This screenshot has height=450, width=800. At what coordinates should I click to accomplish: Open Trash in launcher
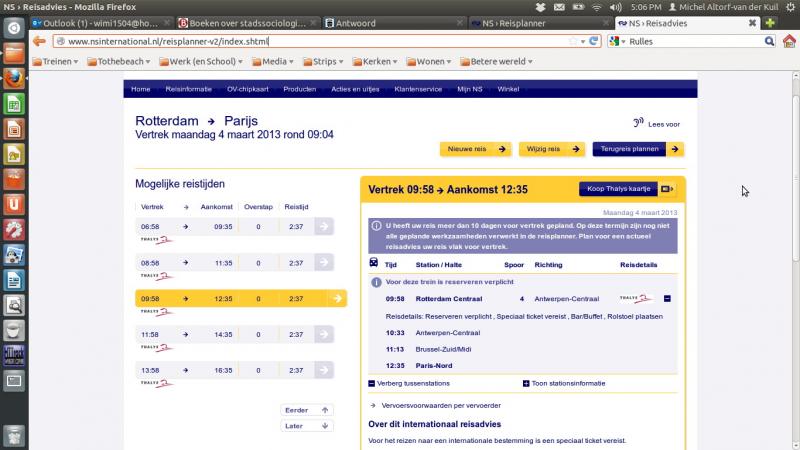(x=14, y=436)
